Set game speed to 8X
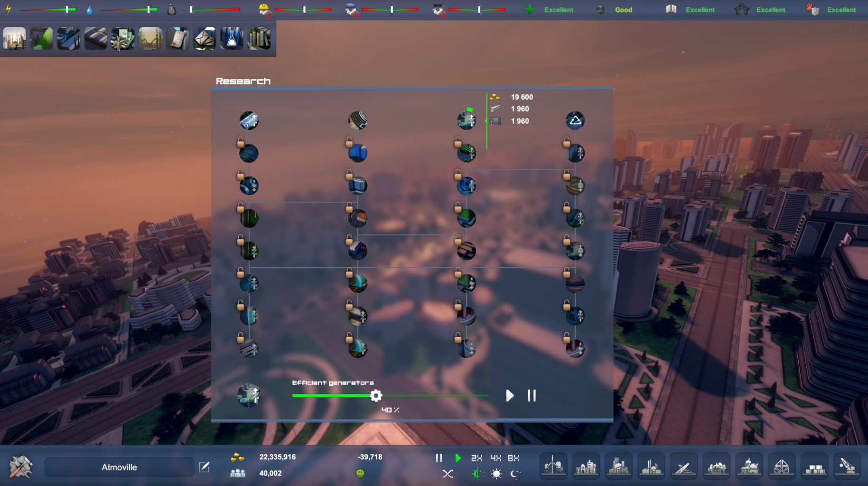The height and width of the screenshot is (486, 868). point(513,458)
